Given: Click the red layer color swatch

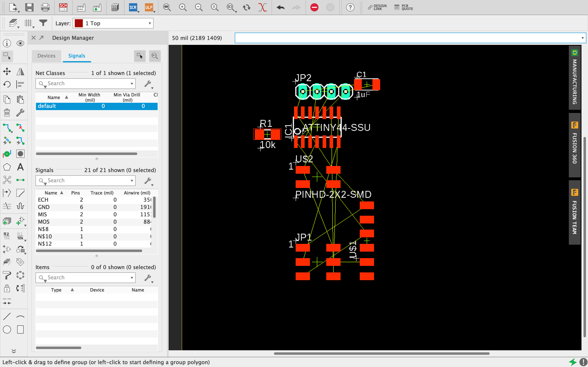Looking at the screenshot, I should [79, 23].
